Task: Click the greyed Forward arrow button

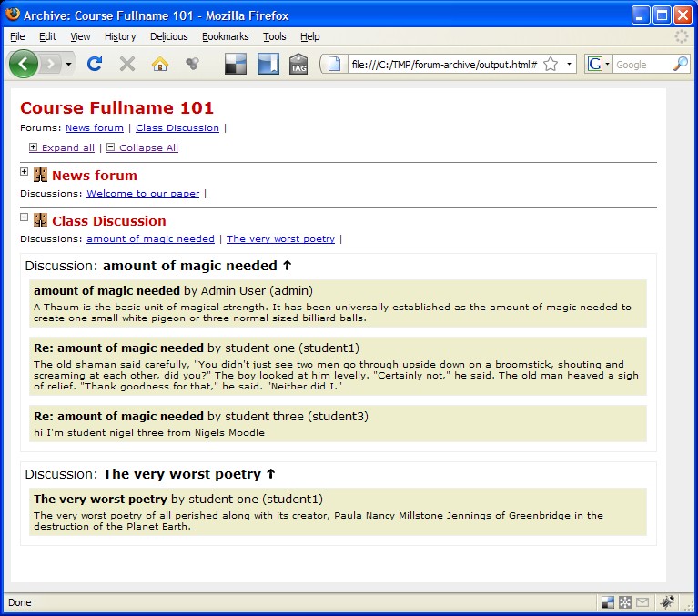Action: pyautogui.click(x=51, y=64)
